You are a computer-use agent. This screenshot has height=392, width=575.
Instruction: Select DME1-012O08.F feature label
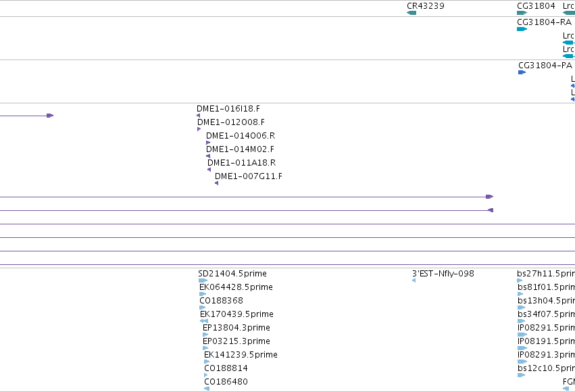coord(231,122)
